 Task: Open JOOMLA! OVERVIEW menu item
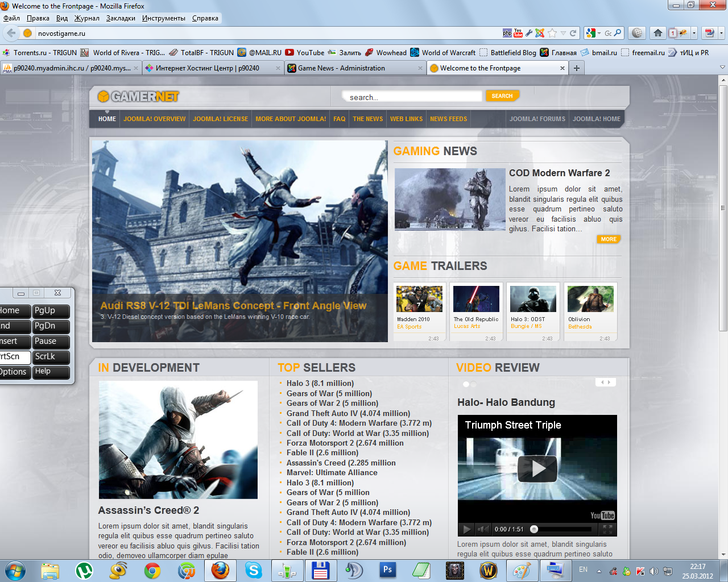point(155,119)
